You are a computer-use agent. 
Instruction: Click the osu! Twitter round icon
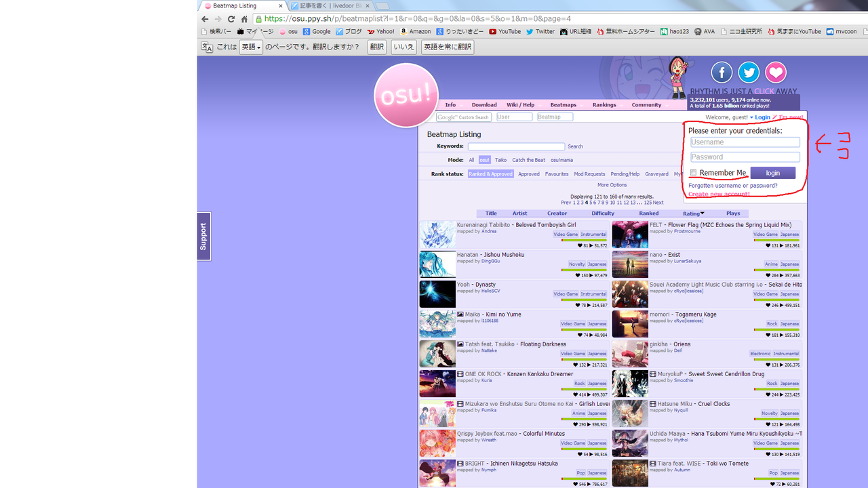(x=749, y=73)
